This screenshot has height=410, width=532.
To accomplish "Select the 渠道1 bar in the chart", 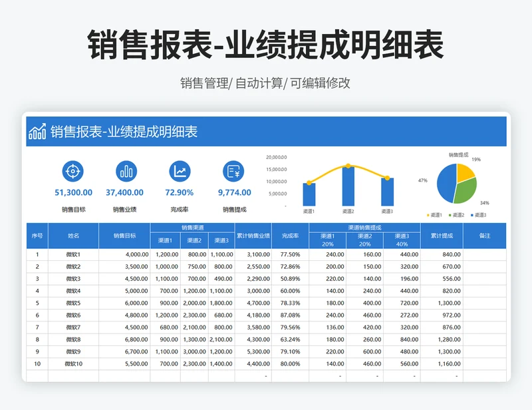I will pyautogui.click(x=309, y=194).
